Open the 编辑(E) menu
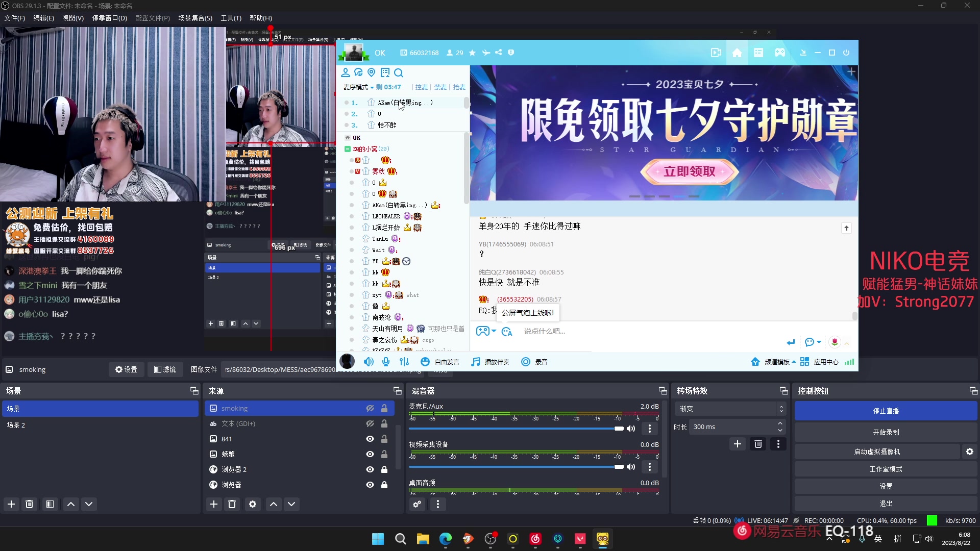The image size is (980, 551). [43, 18]
